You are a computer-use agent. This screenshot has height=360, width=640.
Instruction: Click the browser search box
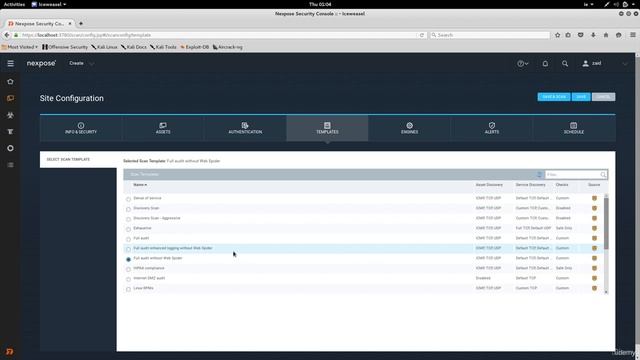tap(490, 35)
